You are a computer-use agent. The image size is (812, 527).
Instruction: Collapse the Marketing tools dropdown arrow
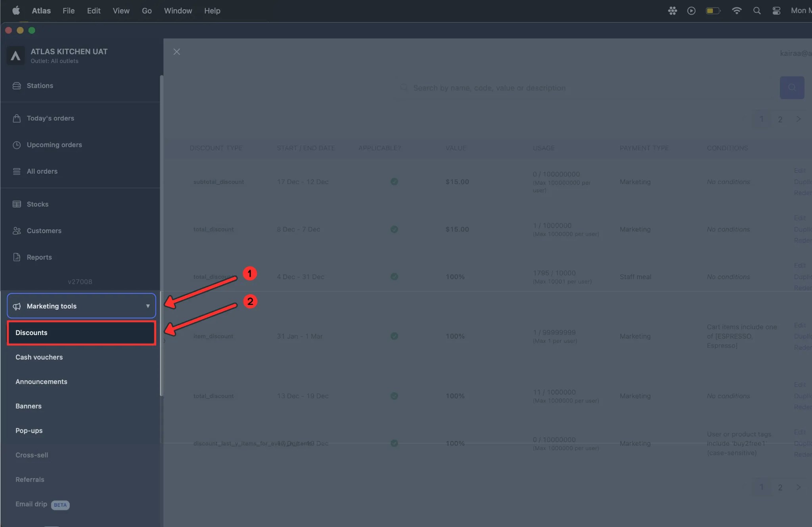pos(147,306)
